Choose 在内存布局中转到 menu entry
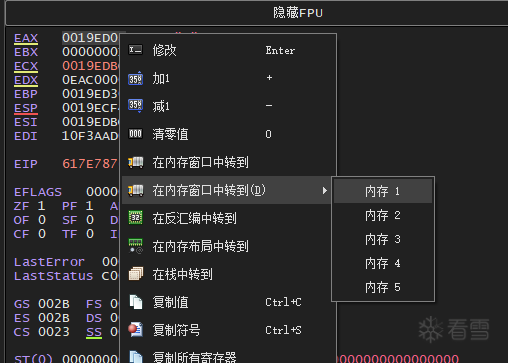This screenshot has width=508, height=363. click(228, 246)
